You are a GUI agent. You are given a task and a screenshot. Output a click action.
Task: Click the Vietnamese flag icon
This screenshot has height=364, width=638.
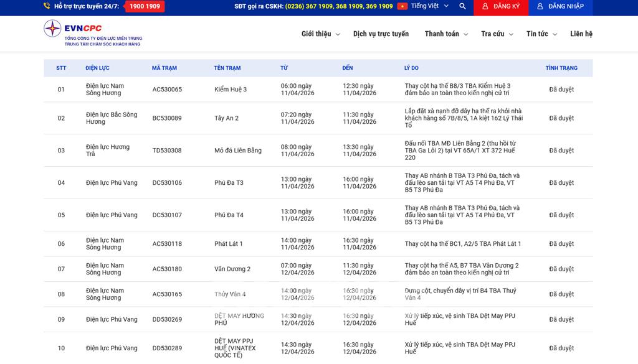point(402,6)
